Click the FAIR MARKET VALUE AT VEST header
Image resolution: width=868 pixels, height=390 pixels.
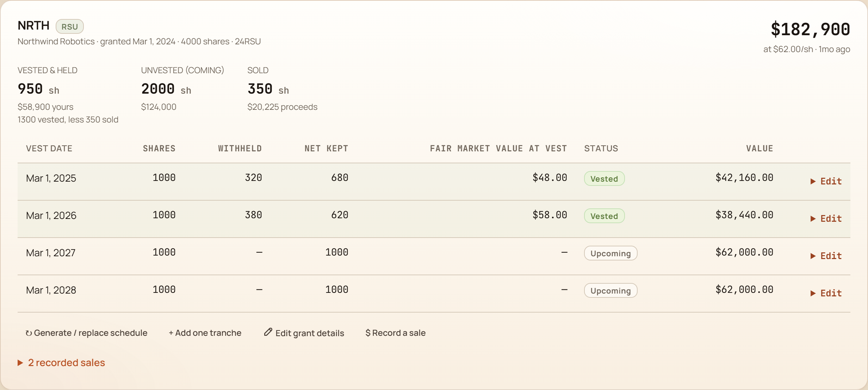pyautogui.click(x=498, y=149)
